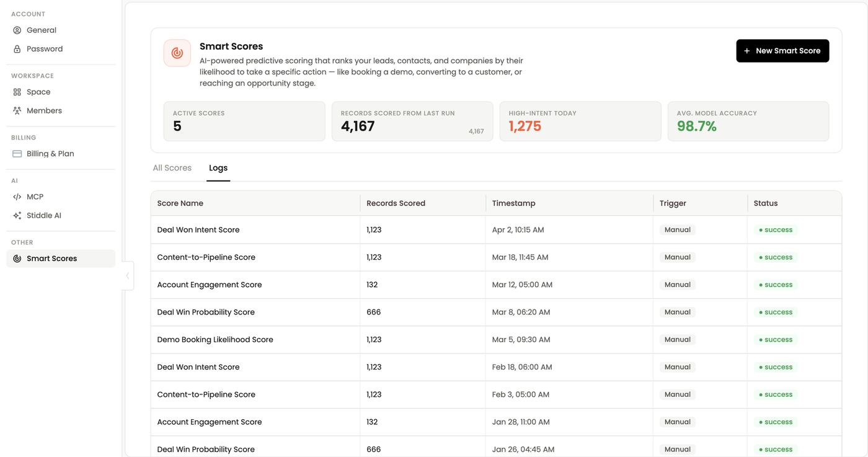The height and width of the screenshot is (457, 868).
Task: Open the Password settings page
Action: pos(61,49)
